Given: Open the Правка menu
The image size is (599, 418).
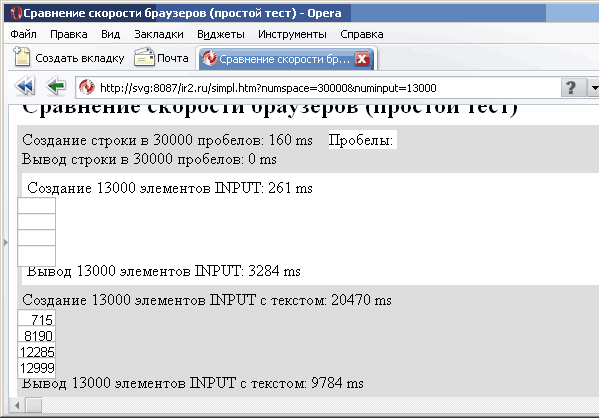Looking at the screenshot, I should point(69,34).
